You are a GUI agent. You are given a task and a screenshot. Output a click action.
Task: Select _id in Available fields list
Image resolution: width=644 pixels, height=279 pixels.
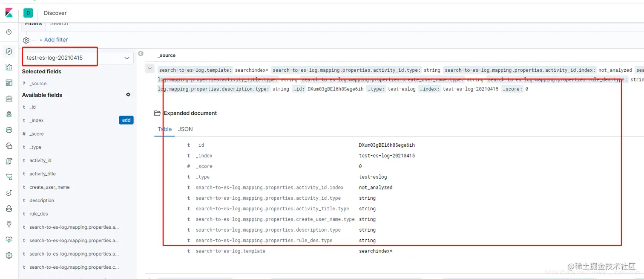tap(32, 107)
